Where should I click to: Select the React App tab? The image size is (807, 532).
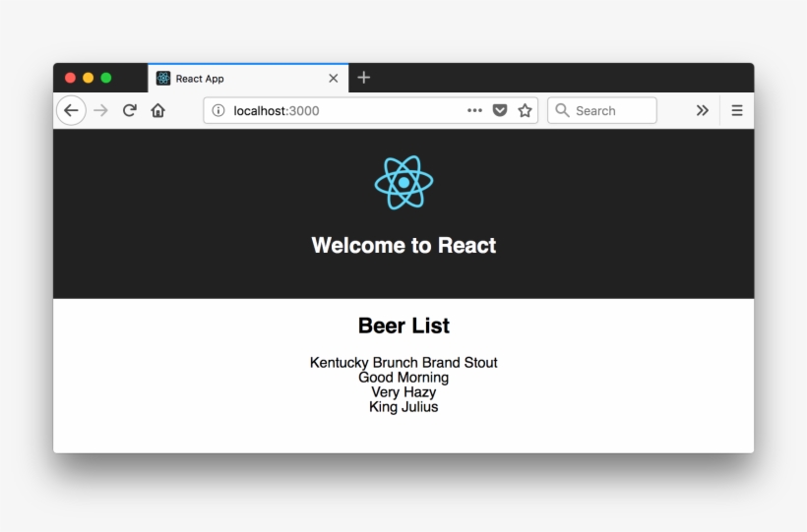[x=248, y=79]
